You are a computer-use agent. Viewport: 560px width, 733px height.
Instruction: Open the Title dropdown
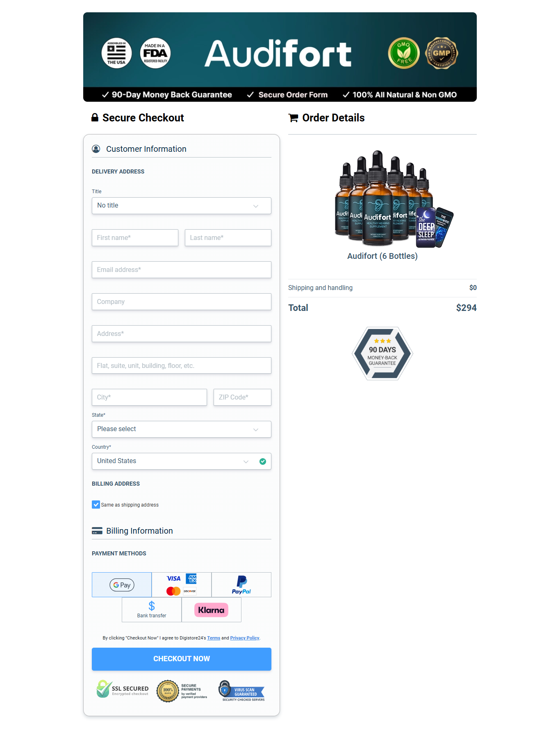(182, 206)
